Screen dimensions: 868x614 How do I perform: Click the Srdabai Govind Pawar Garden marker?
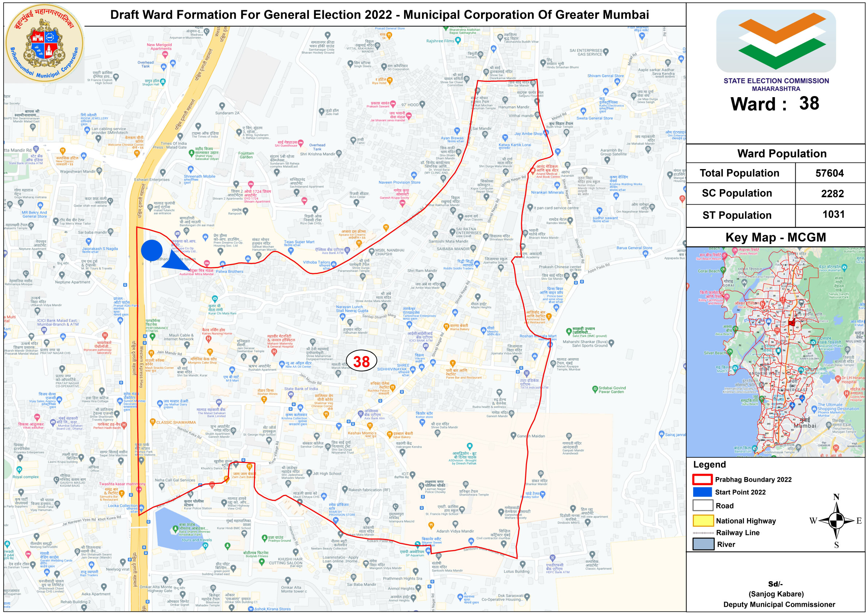(x=595, y=389)
